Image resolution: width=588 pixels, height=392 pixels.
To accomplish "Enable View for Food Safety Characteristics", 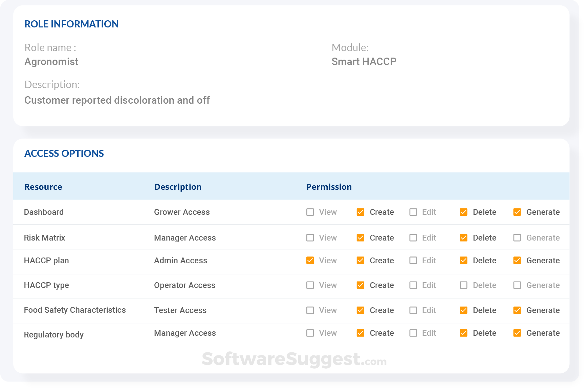I will (310, 310).
